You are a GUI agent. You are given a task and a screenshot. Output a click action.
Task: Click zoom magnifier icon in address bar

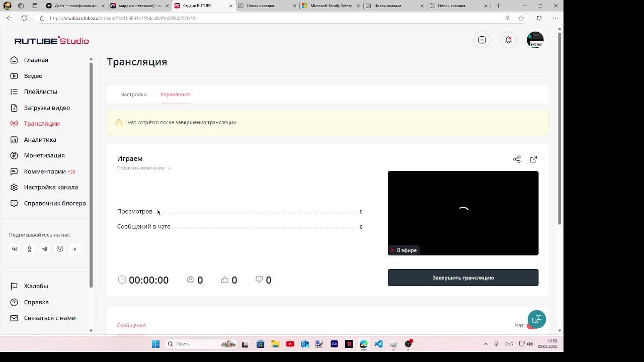coord(508,18)
